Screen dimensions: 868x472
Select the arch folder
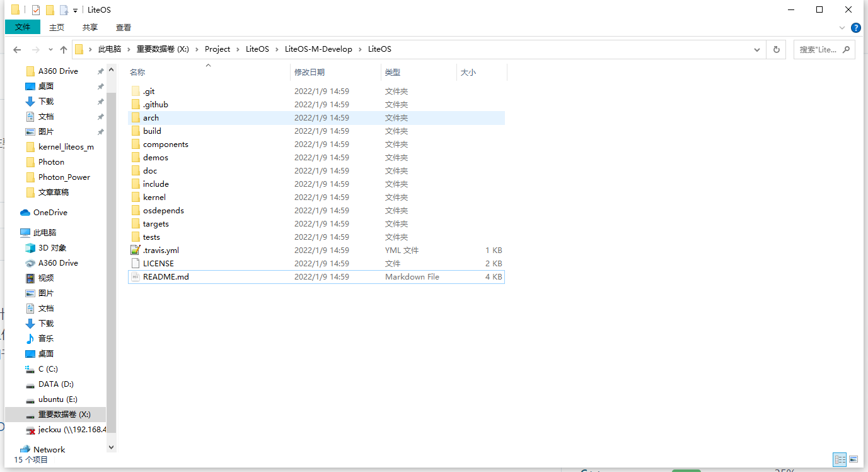(316, 118)
